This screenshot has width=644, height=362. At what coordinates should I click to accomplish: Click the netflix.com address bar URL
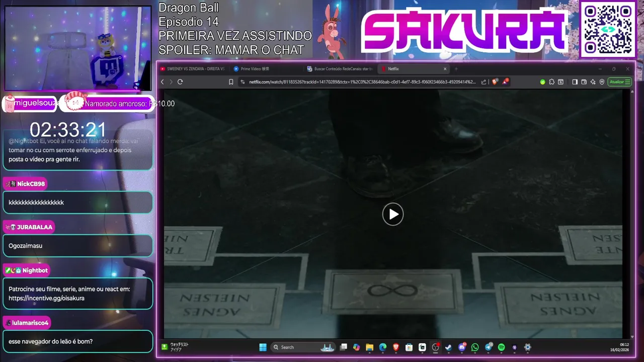362,82
